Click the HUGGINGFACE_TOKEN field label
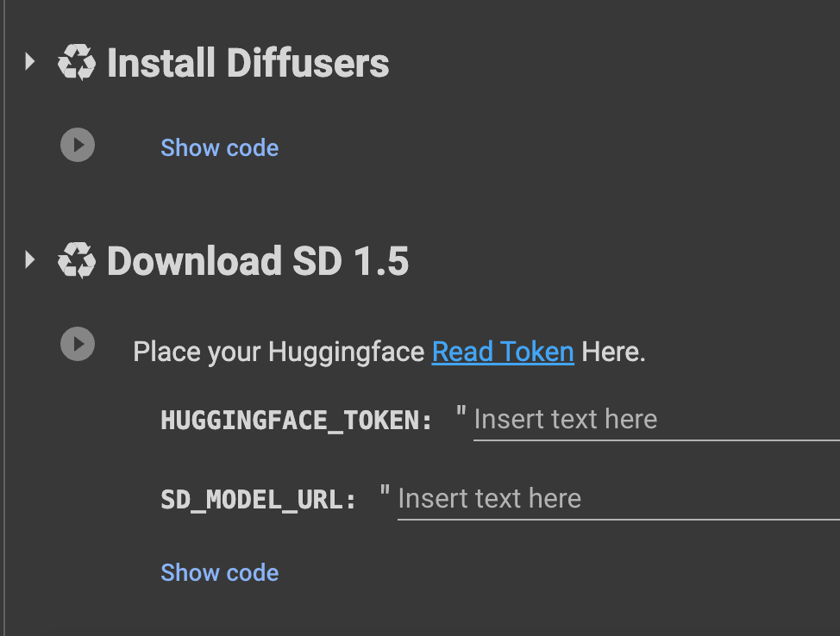 pyautogui.click(x=297, y=421)
